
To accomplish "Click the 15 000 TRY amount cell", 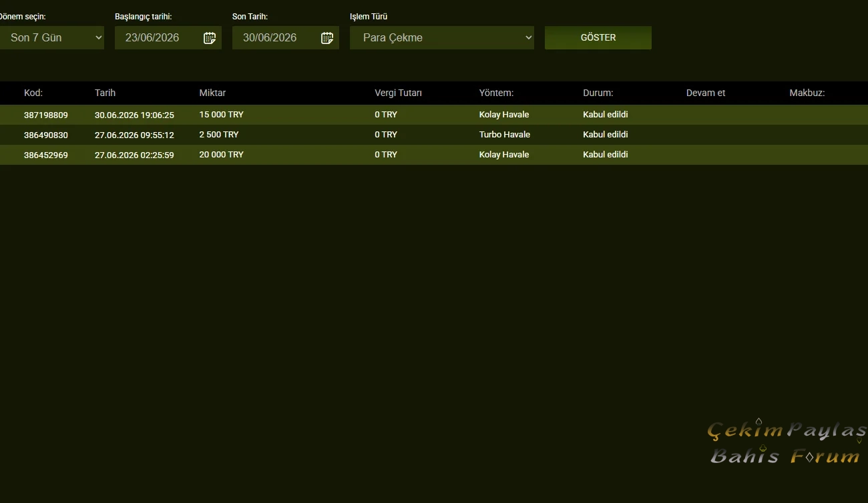I will pos(221,115).
